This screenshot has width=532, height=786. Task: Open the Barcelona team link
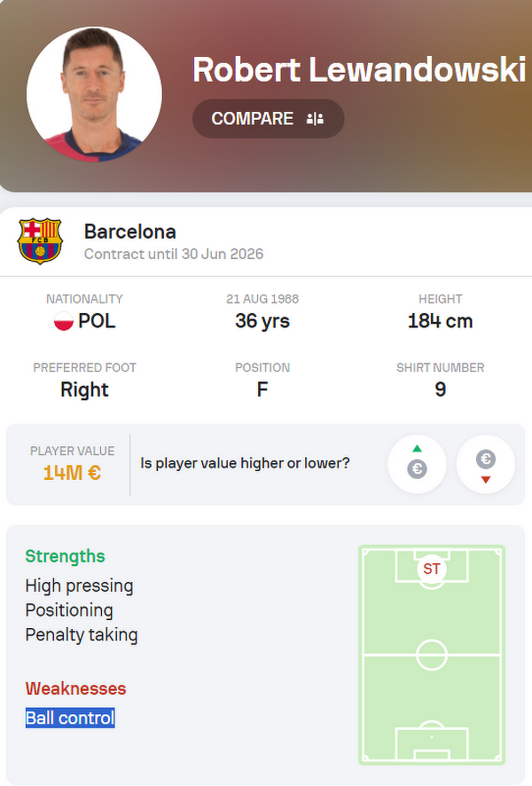pyautogui.click(x=130, y=232)
